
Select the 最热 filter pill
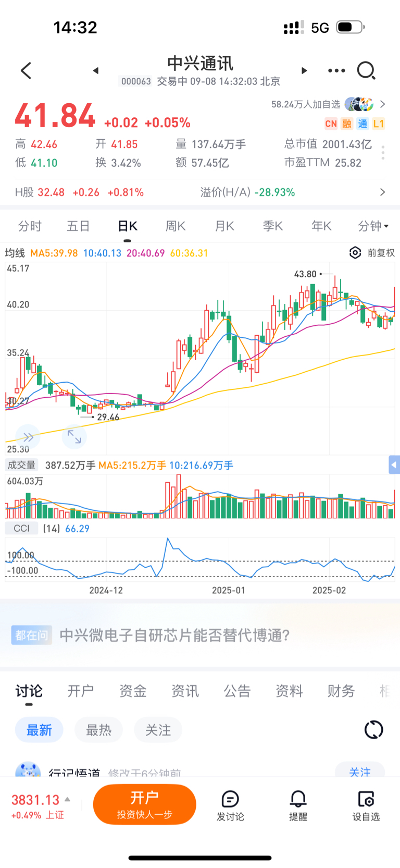[98, 730]
